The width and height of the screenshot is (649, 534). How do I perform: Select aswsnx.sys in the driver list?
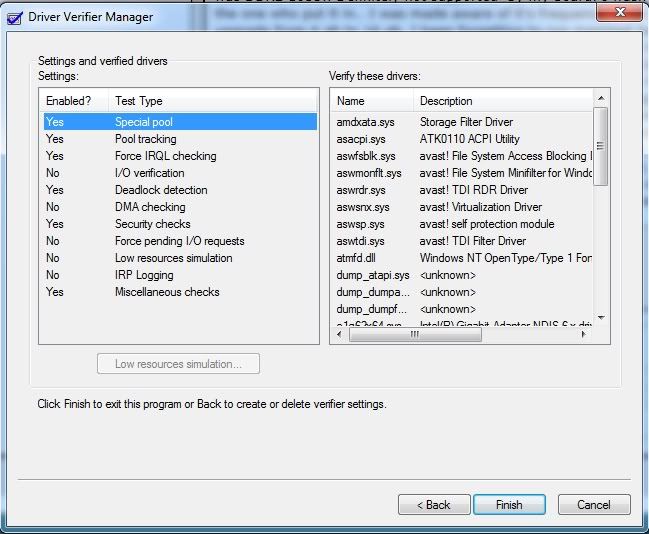(x=363, y=207)
